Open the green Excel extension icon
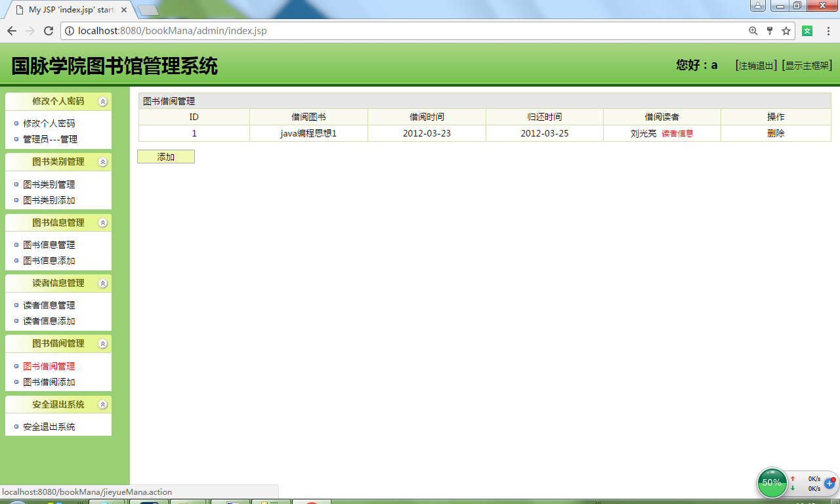The width and height of the screenshot is (840, 504). (x=806, y=30)
